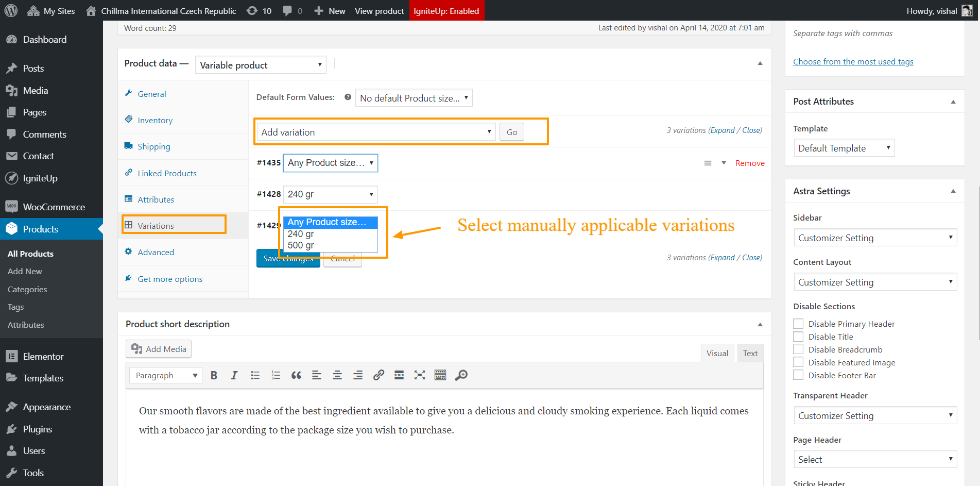The width and height of the screenshot is (980, 486).
Task: Remove variation #1435
Action: [750, 163]
